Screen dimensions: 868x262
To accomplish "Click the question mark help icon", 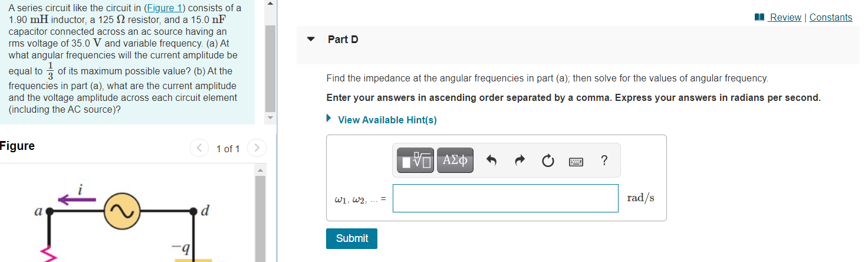I will point(604,160).
